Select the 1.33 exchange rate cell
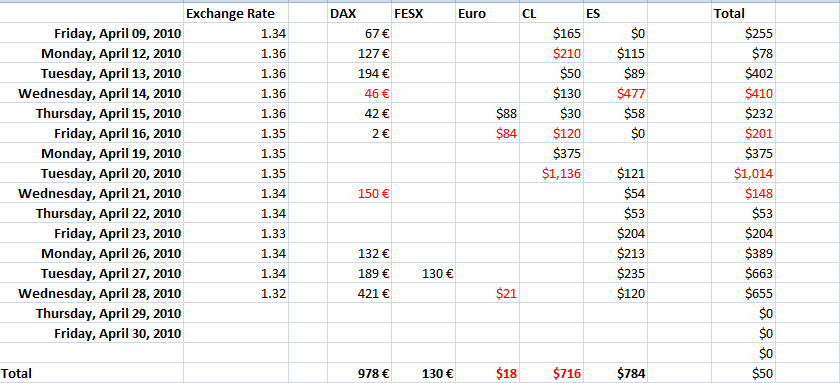This screenshot has height=383, width=840. tap(236, 234)
